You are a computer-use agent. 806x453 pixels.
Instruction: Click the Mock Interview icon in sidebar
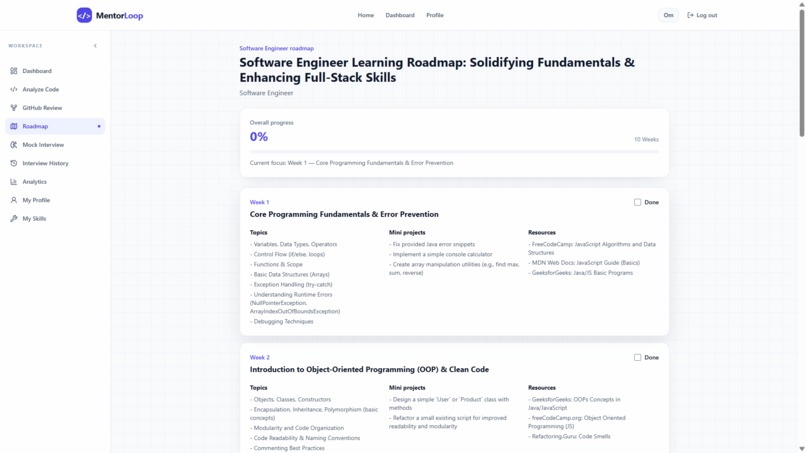14,145
